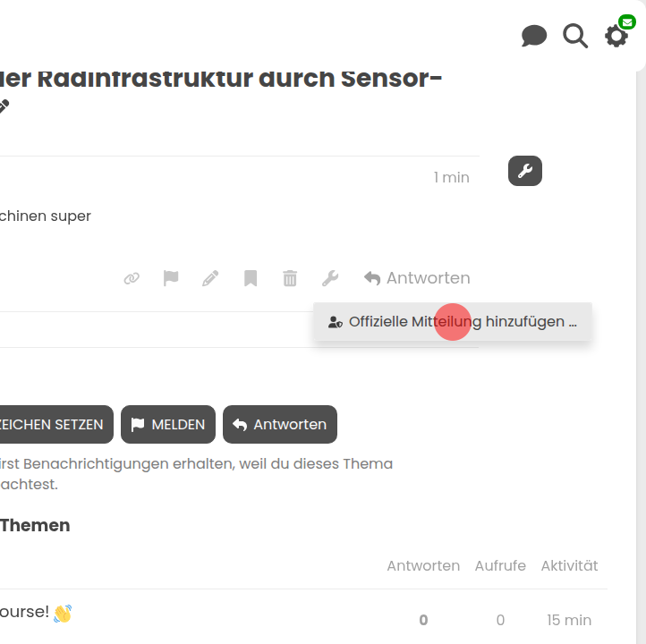This screenshot has height=644, width=646.
Task: Flag this post via the flag icon
Action: pos(171,278)
